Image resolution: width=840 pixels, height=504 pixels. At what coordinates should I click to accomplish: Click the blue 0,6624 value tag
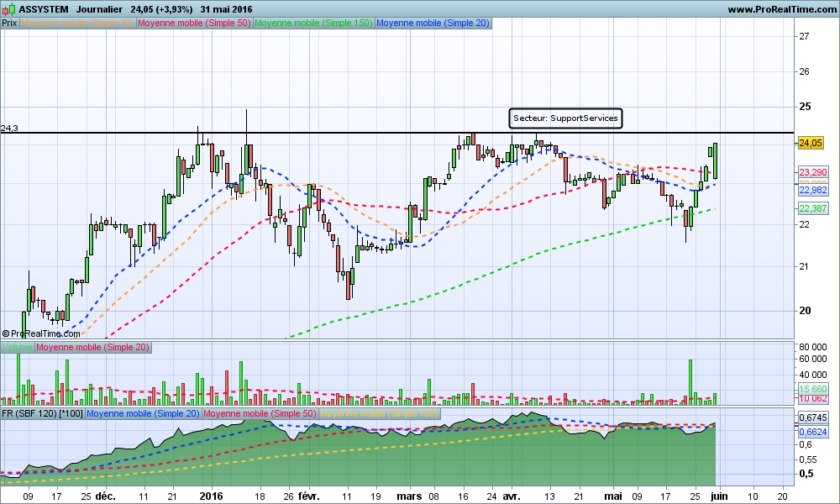click(x=812, y=432)
